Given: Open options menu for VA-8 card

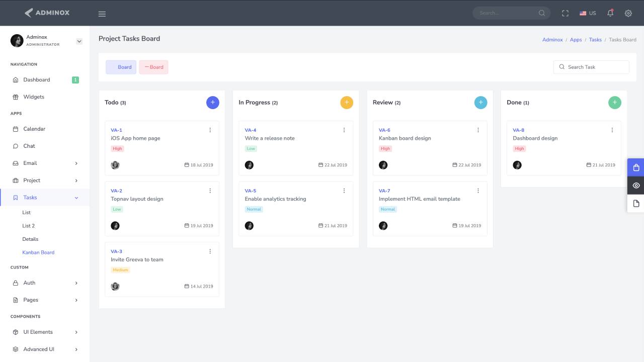Looking at the screenshot, I should tap(612, 130).
